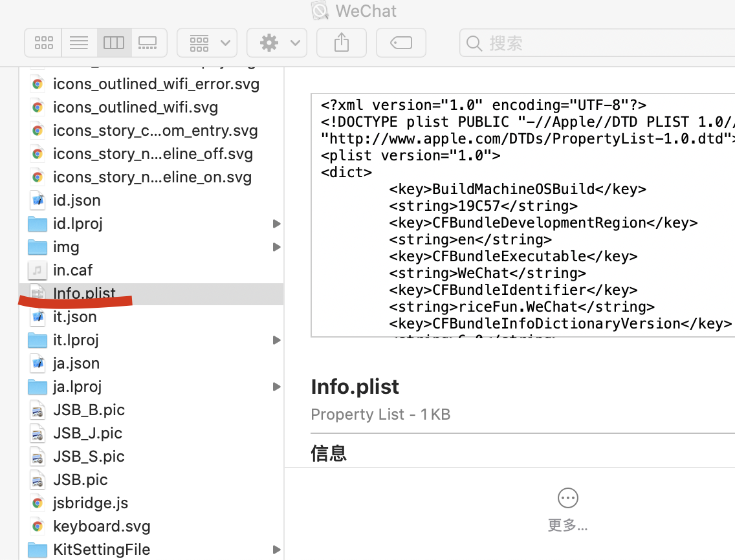Select icons_outlined_wifi_error.svg file
Viewport: 735px width, 560px height.
point(151,84)
